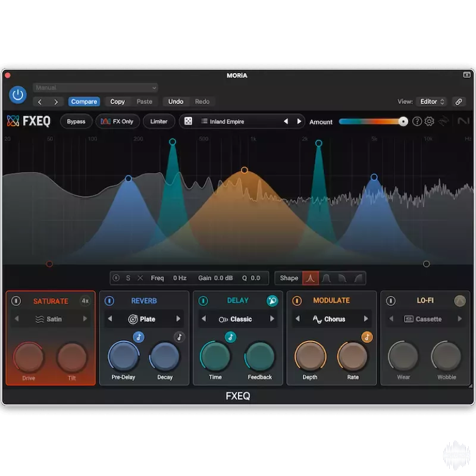
Task: Click the link chain icon
Action: 459,102
